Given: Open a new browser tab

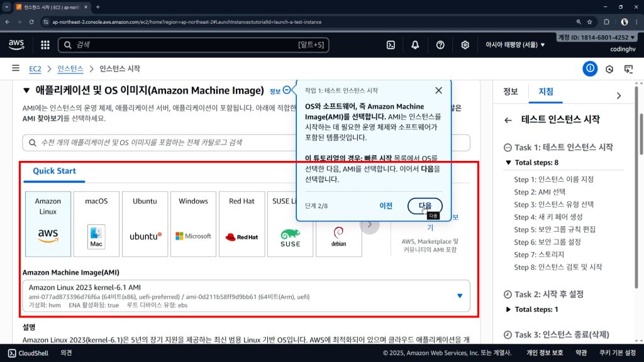Looking at the screenshot, I should 97,7.
